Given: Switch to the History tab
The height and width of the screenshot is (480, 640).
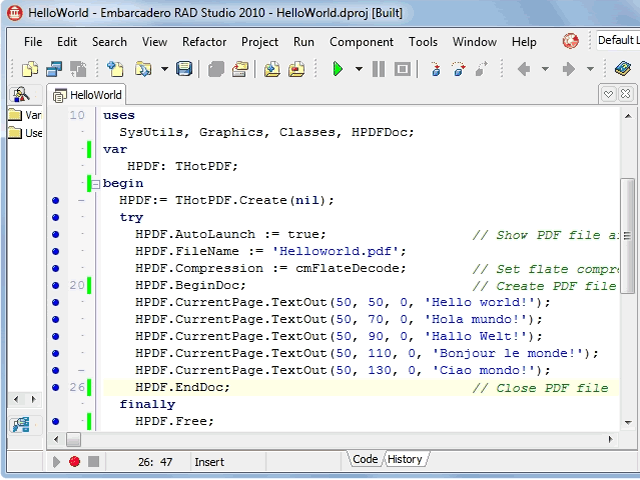Looking at the screenshot, I should click(x=405, y=459).
